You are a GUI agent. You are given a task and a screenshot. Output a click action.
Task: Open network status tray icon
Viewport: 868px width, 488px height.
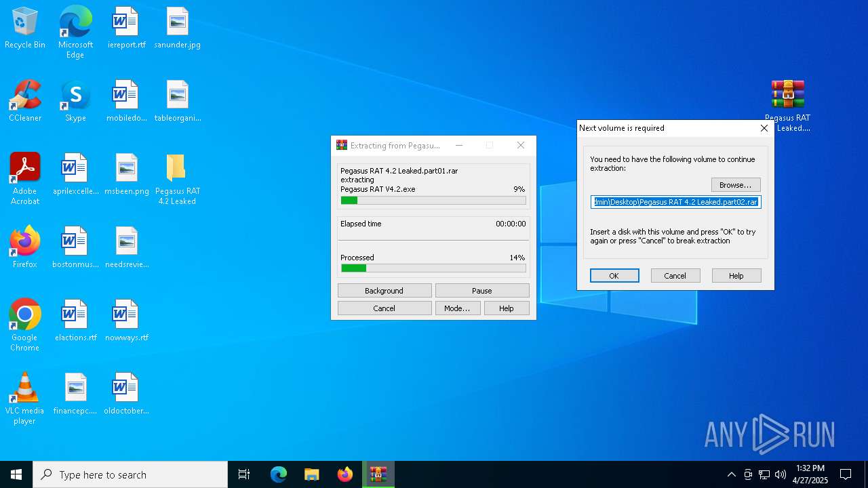coord(764,474)
